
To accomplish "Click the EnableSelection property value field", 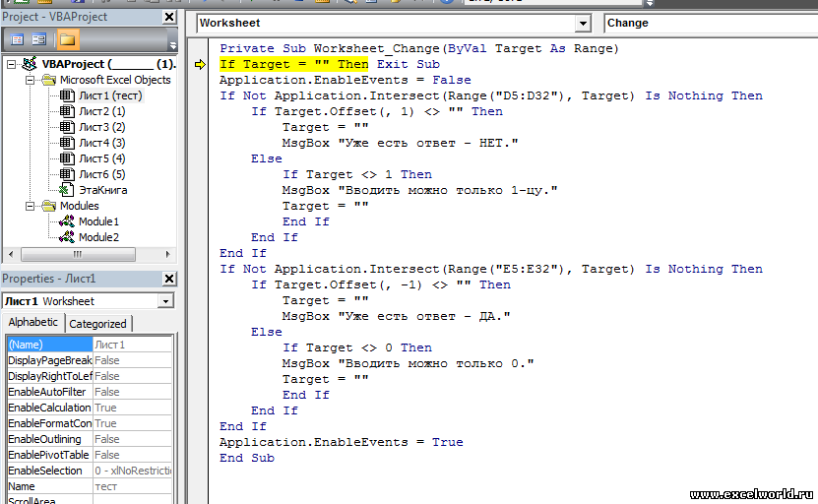I will click(x=133, y=471).
